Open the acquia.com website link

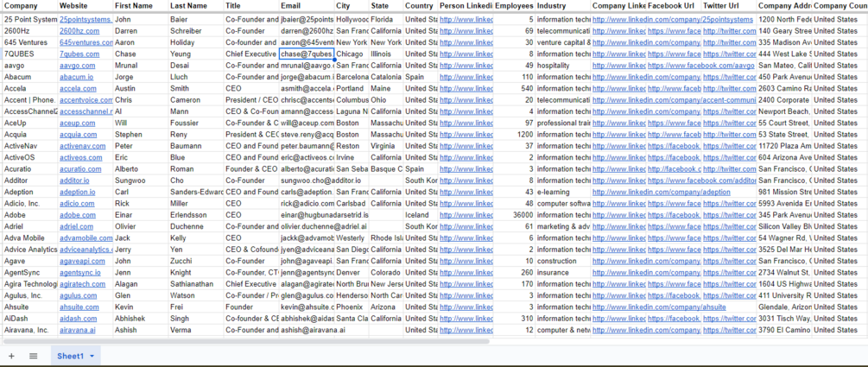click(x=78, y=135)
